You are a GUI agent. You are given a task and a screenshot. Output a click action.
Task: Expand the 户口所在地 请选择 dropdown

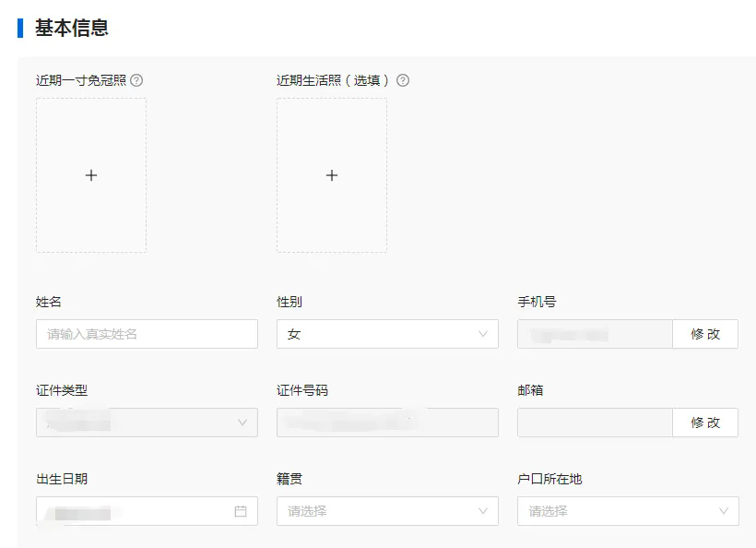click(x=618, y=511)
